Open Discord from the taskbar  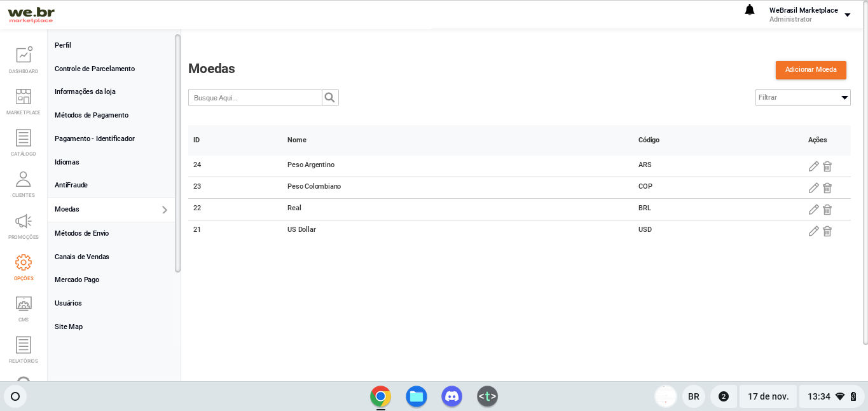(451, 396)
